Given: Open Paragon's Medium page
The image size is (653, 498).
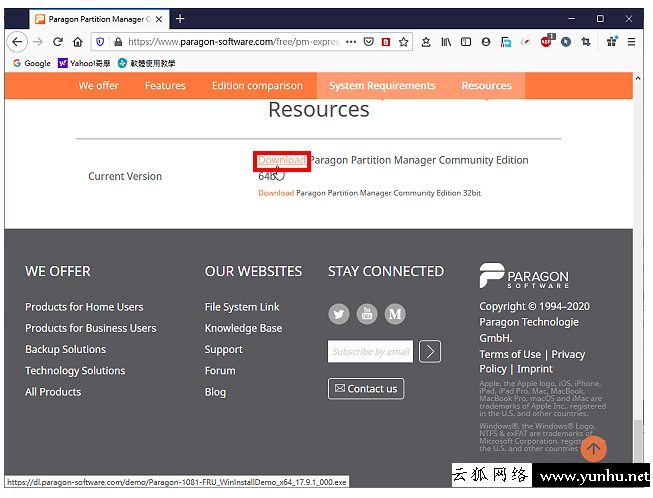Looking at the screenshot, I should pos(395,314).
